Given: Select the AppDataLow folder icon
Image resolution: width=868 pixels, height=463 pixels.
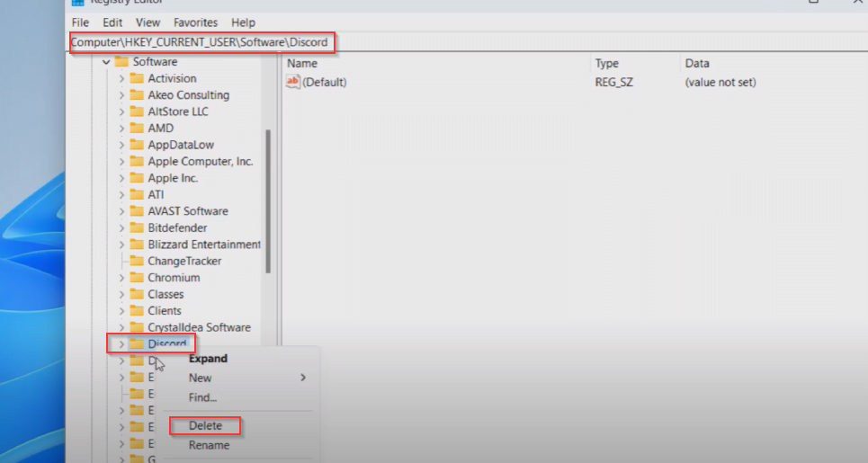Looking at the screenshot, I should tap(137, 145).
